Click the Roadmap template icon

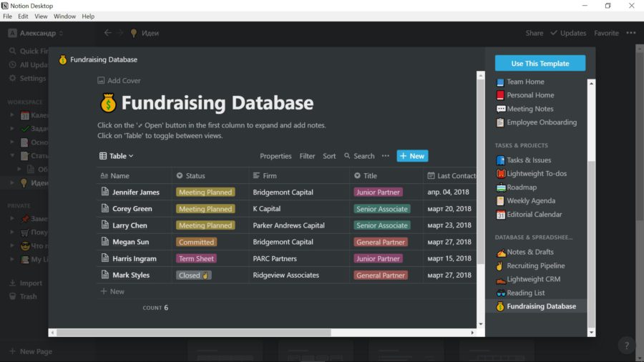pyautogui.click(x=501, y=187)
